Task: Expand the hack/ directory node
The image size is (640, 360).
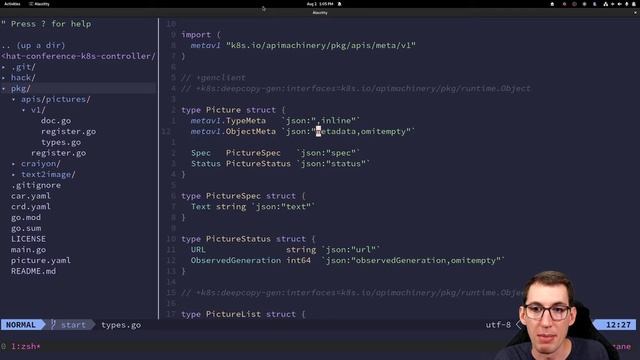Action: coord(23,78)
